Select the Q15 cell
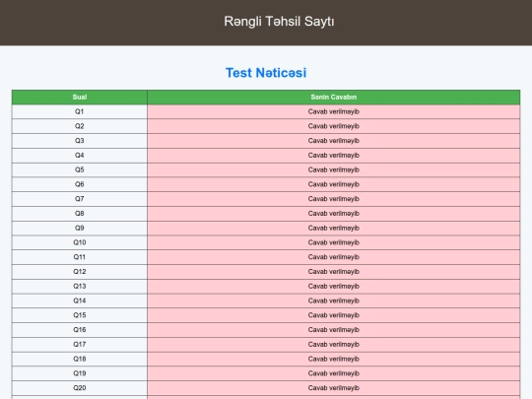This screenshot has height=399, width=532. pyautogui.click(x=80, y=315)
